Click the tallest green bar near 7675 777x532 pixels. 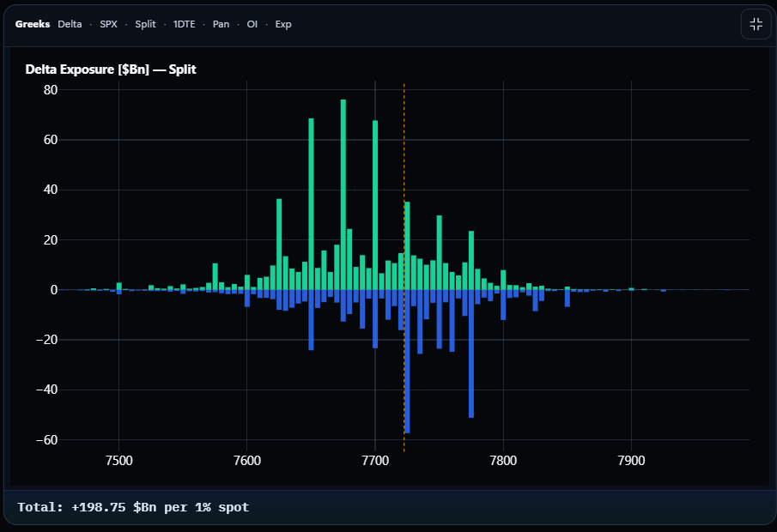(x=343, y=195)
